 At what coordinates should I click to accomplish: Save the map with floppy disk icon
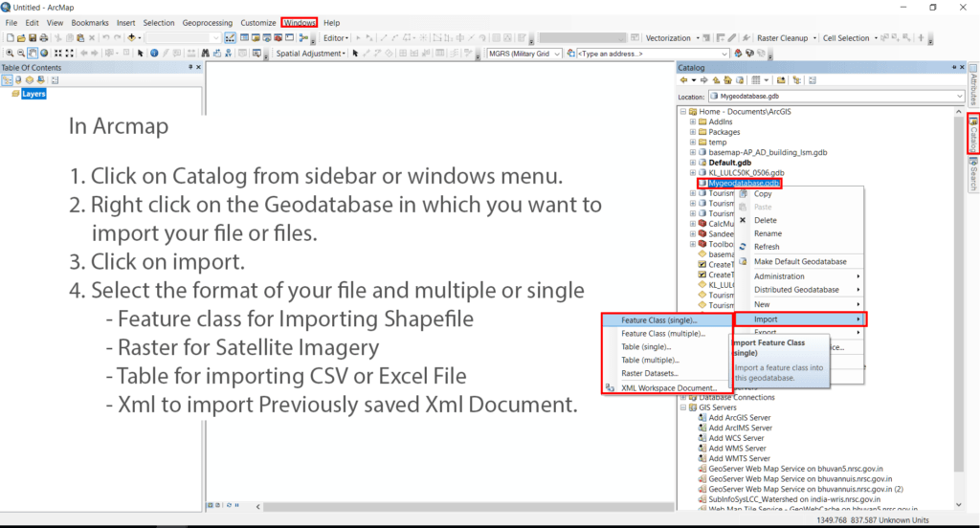[x=33, y=38]
